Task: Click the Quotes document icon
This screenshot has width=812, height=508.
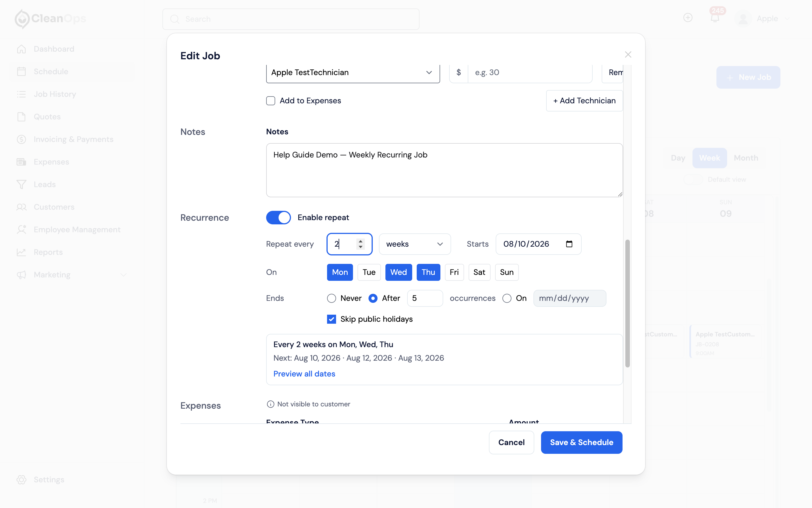Action: click(21, 117)
